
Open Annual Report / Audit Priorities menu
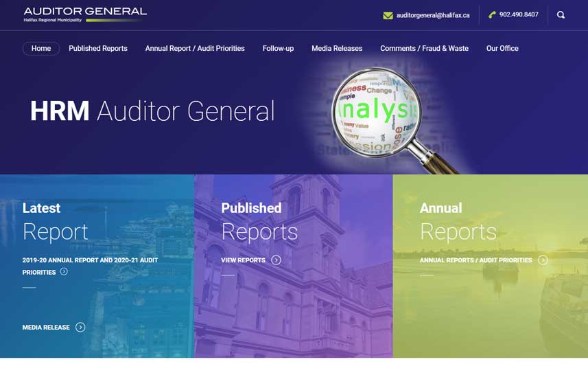coord(195,48)
